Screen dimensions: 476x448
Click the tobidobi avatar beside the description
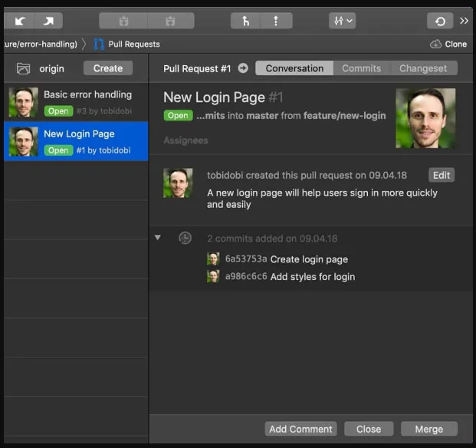coord(178,183)
